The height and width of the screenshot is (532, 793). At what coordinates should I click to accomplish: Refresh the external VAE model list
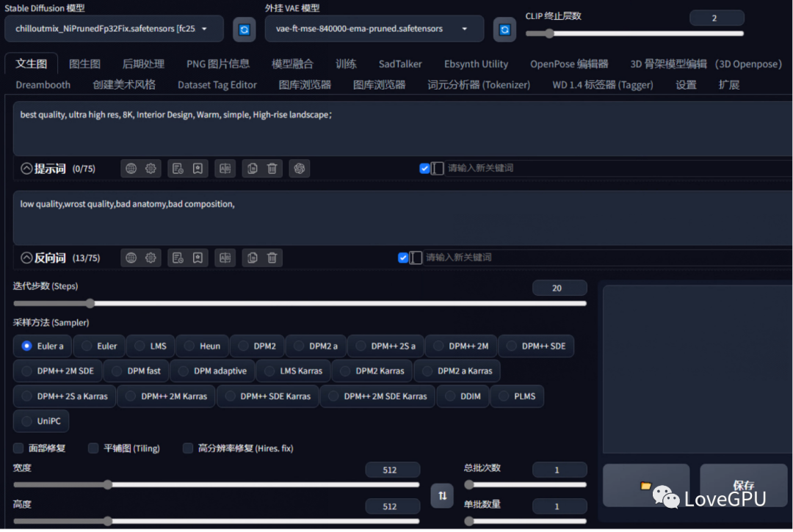point(504,29)
